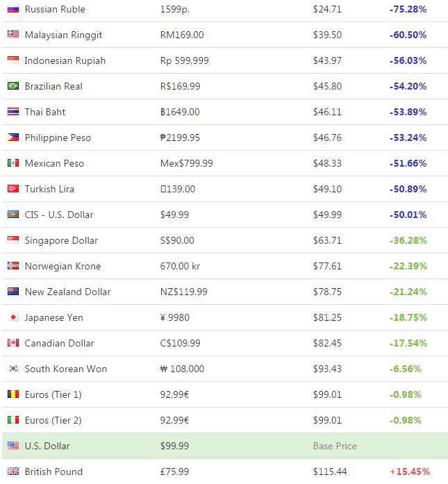Click the Brazilian flag icon
The height and width of the screenshot is (484, 448).
13,86
